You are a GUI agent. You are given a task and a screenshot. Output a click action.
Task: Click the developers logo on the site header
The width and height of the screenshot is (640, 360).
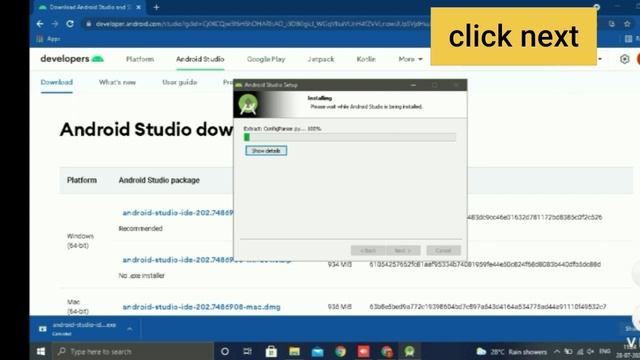coord(72,59)
